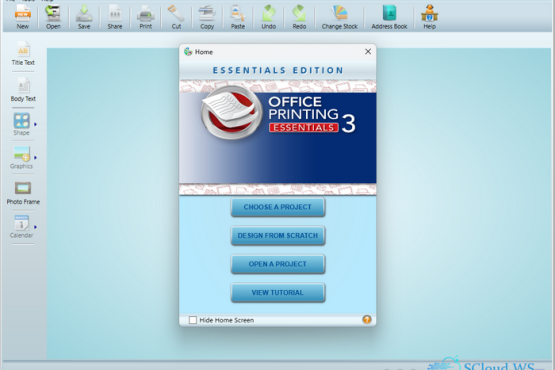The width and height of the screenshot is (555, 370).
Task: Click the Office Printing Essentials 3 banner
Action: [x=278, y=137]
